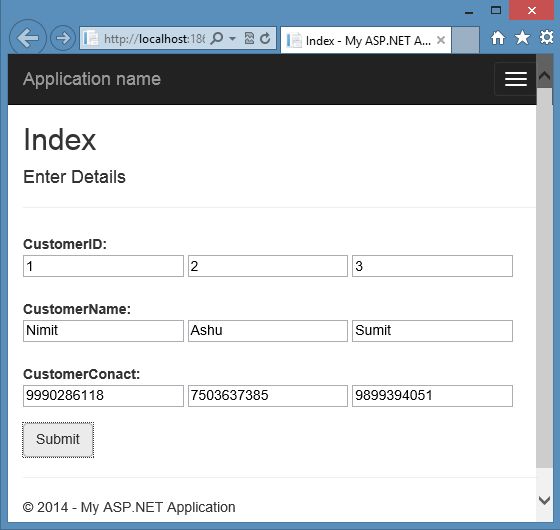The height and width of the screenshot is (530, 560).
Task: Click the CustomerID field containing 1
Action: [x=103, y=266]
